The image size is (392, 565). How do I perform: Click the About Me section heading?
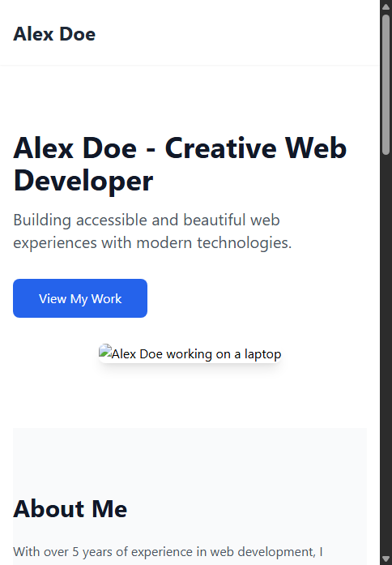tap(70, 508)
